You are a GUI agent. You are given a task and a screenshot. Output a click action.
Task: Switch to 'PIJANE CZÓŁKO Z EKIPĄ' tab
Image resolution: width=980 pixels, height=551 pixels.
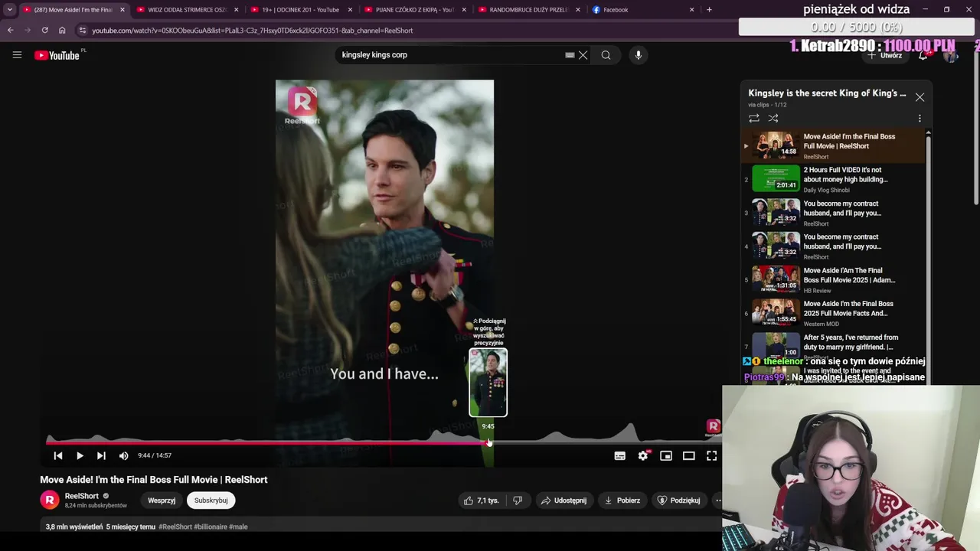tap(414, 10)
